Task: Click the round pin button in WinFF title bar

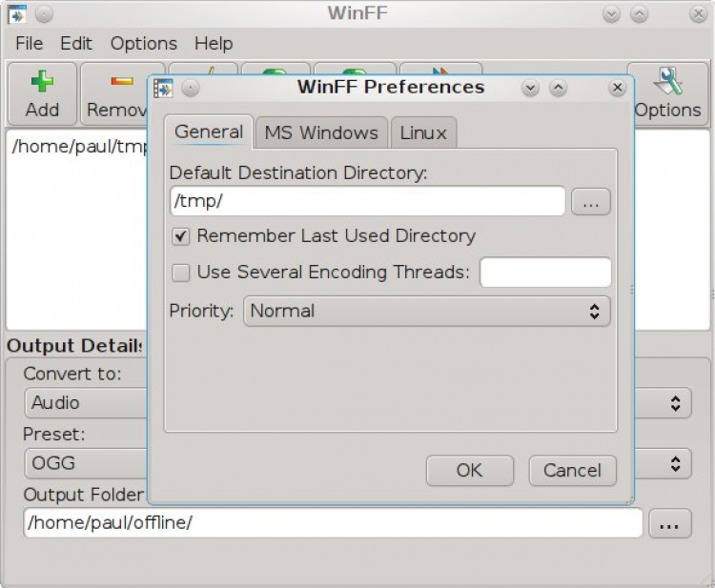Action: pyautogui.click(x=44, y=14)
